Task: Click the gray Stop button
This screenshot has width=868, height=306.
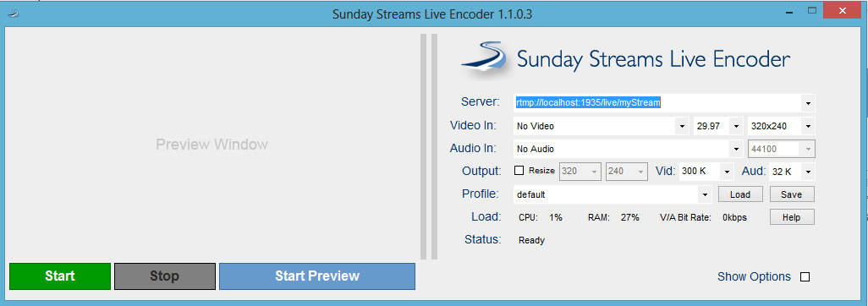Action: pyautogui.click(x=164, y=276)
